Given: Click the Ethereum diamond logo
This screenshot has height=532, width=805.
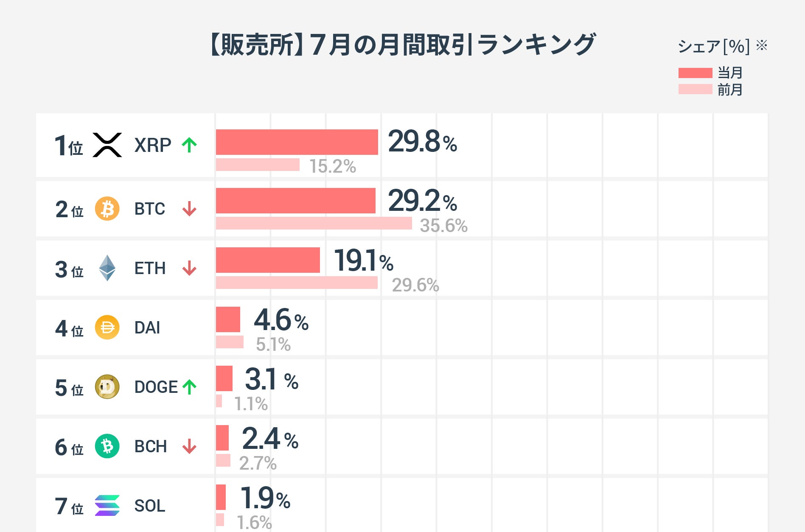Looking at the screenshot, I should (x=107, y=268).
